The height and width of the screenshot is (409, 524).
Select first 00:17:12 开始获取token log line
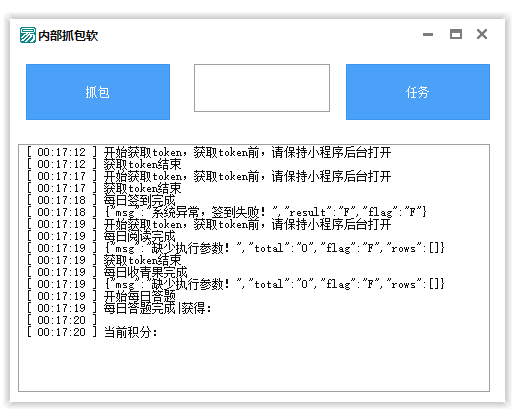(x=209, y=152)
